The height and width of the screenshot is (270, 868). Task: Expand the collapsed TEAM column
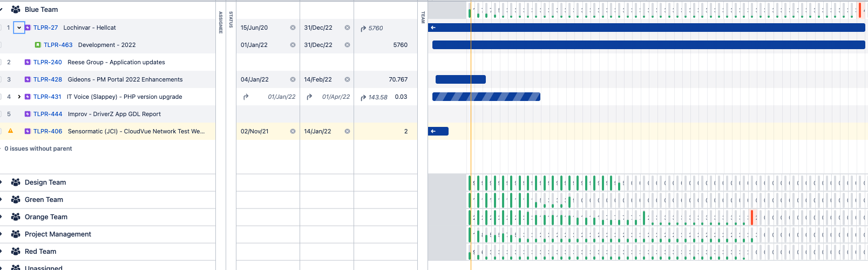point(423,17)
